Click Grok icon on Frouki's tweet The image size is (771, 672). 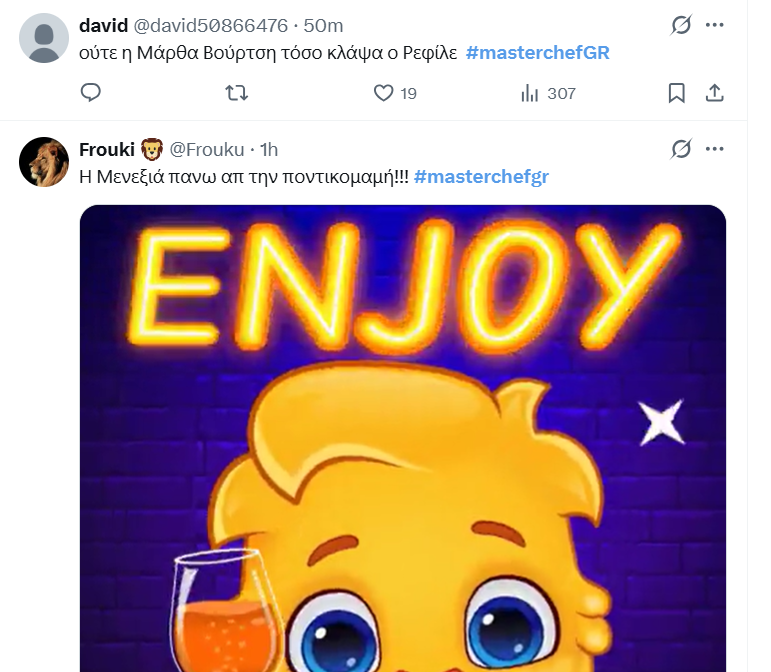681,149
